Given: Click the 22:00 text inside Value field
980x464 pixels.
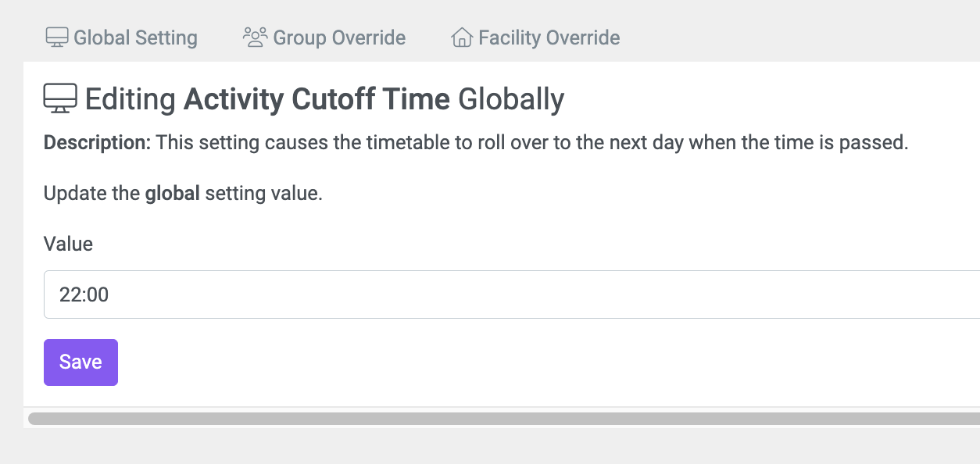Looking at the screenshot, I should click(x=84, y=295).
